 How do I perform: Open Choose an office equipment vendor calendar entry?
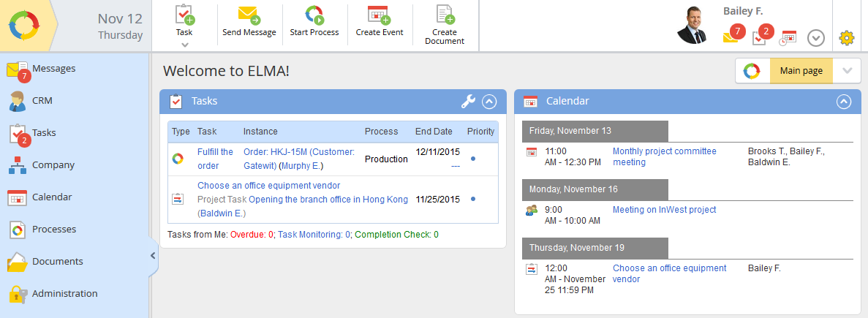pyautogui.click(x=669, y=273)
